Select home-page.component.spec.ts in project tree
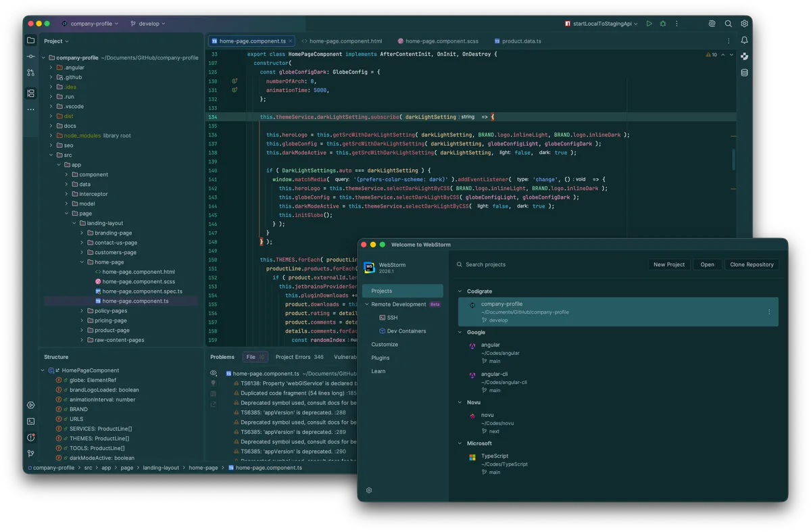The height and width of the screenshot is (532, 811). click(137, 291)
